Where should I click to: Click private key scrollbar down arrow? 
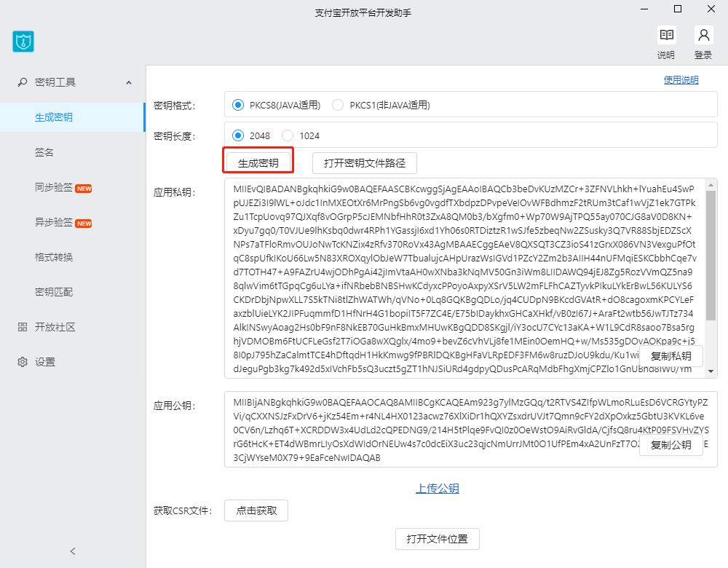pyautogui.click(x=711, y=371)
